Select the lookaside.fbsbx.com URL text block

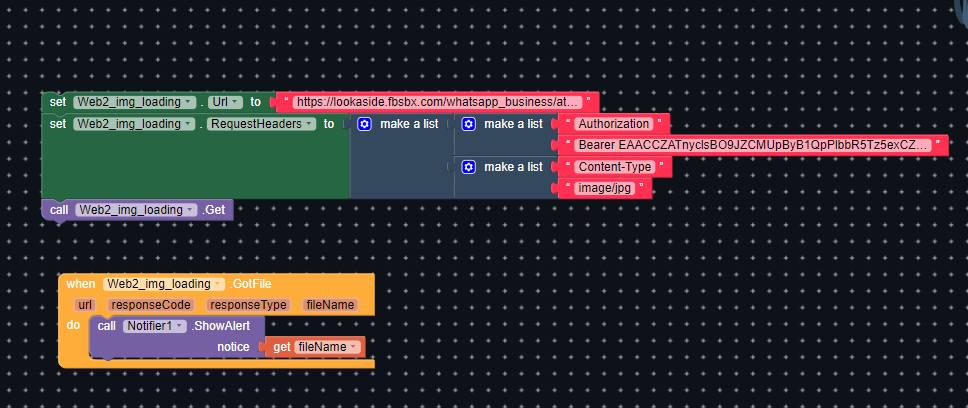point(437,102)
